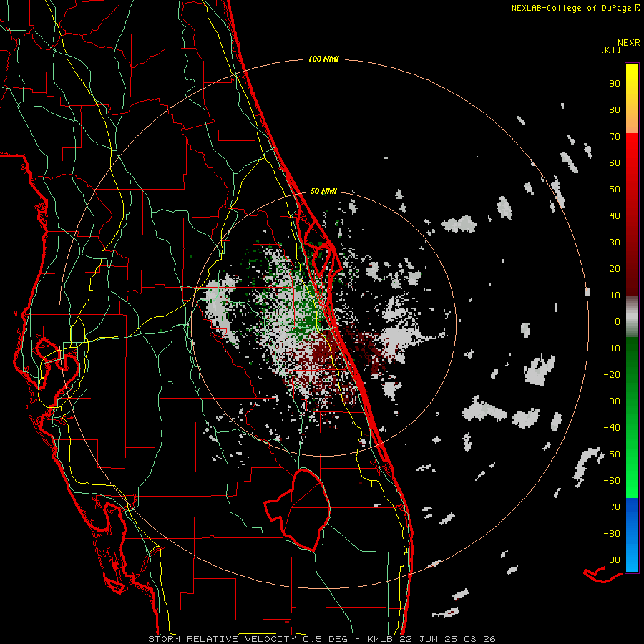Click the Lake Okeechobee outline on the map
The image size is (644, 644).
point(297,509)
